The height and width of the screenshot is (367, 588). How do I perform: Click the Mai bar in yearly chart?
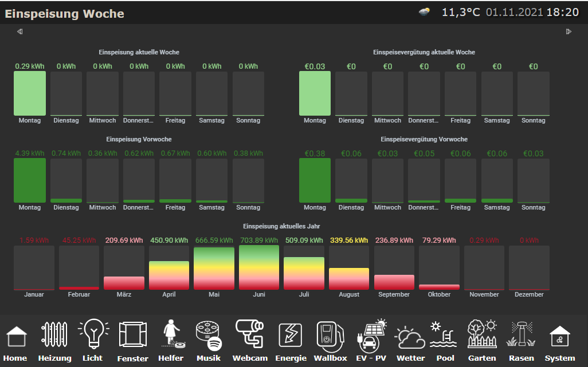click(214, 268)
